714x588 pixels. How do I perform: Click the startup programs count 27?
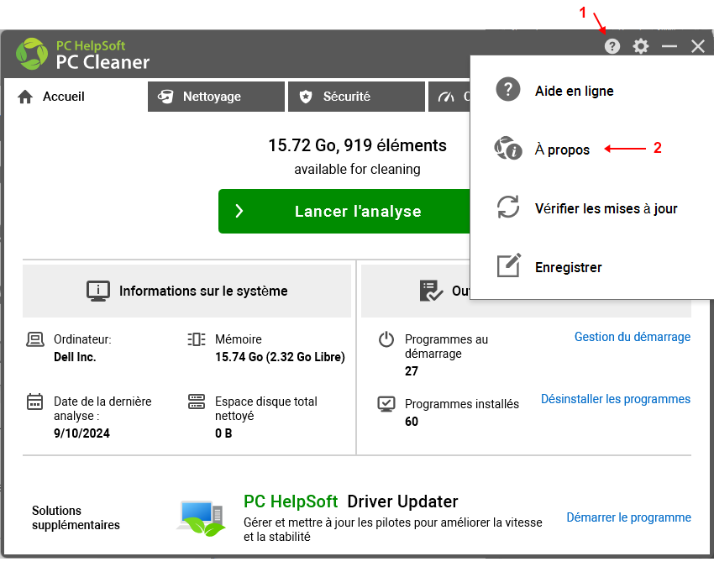412,371
